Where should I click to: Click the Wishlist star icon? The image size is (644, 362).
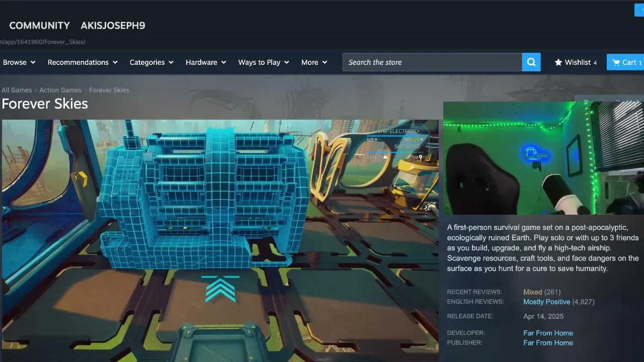(x=558, y=62)
